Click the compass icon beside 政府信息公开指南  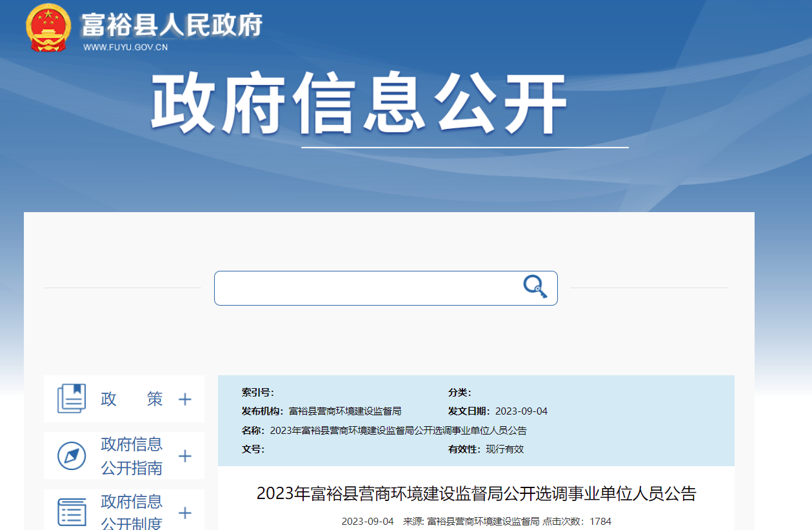pos(71,456)
